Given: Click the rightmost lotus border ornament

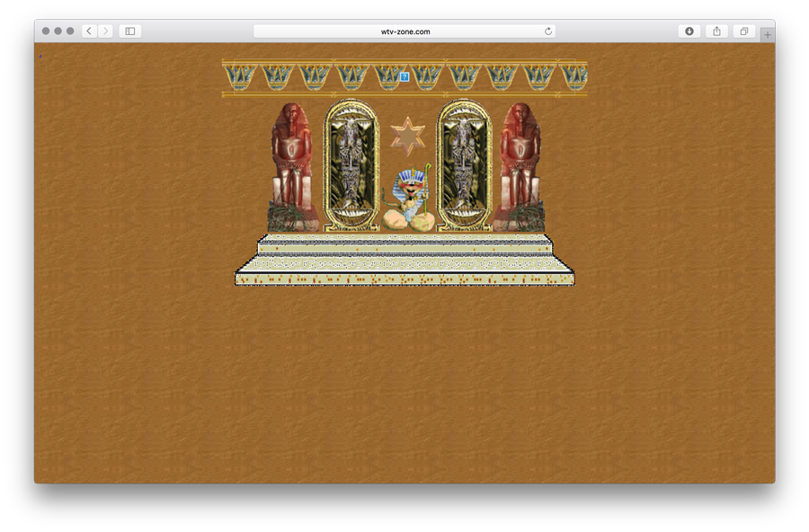Looking at the screenshot, I should (573, 76).
